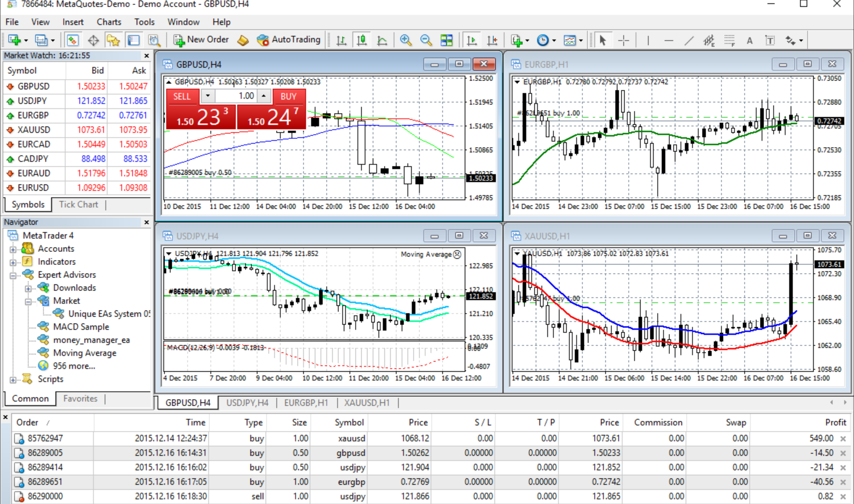Viewport: 854px width, 504px height.
Task: Toggle chart Auto Scroll
Action: (471, 40)
